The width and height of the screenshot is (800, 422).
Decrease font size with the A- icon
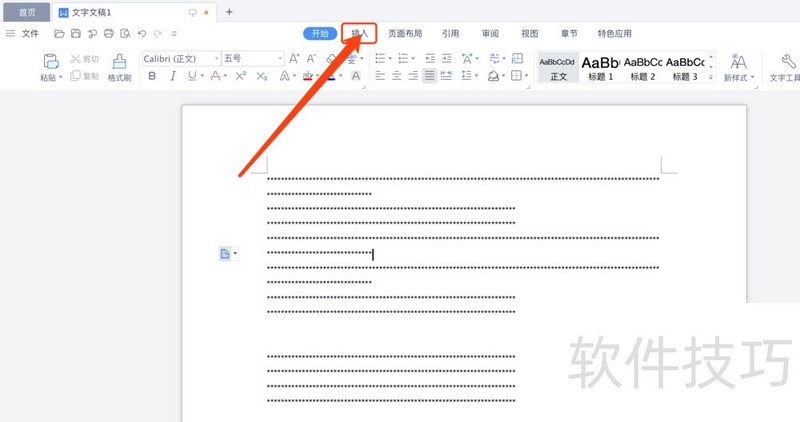point(311,59)
